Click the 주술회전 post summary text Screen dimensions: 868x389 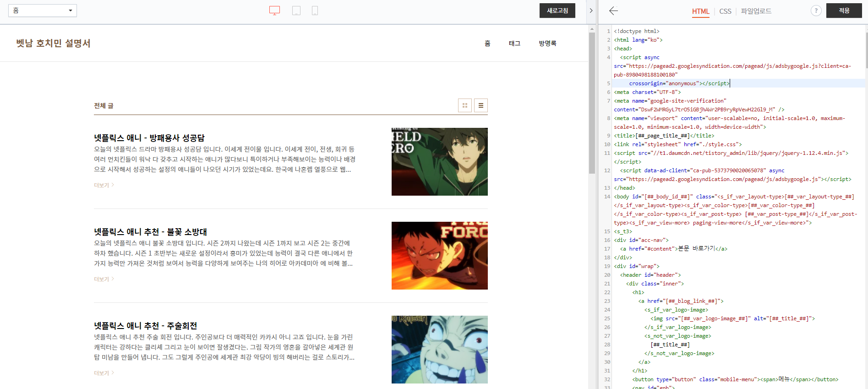click(x=224, y=347)
